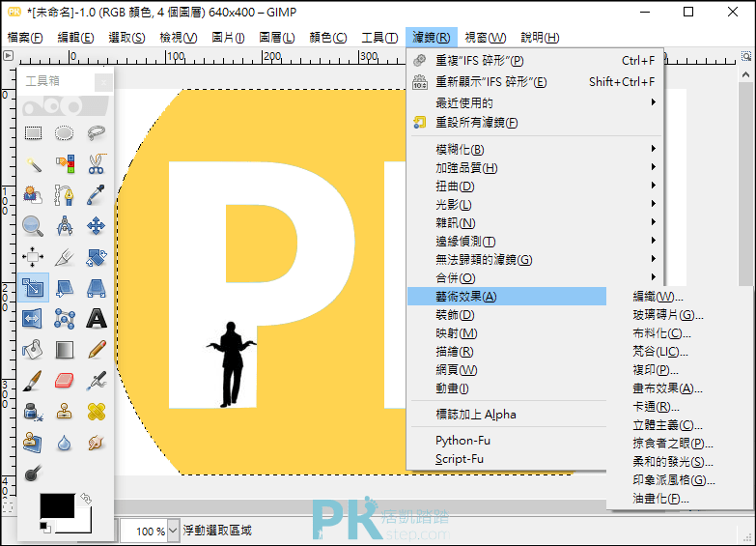This screenshot has width=756, height=546.
Task: Select the Smudge finger tool
Action: (96, 443)
